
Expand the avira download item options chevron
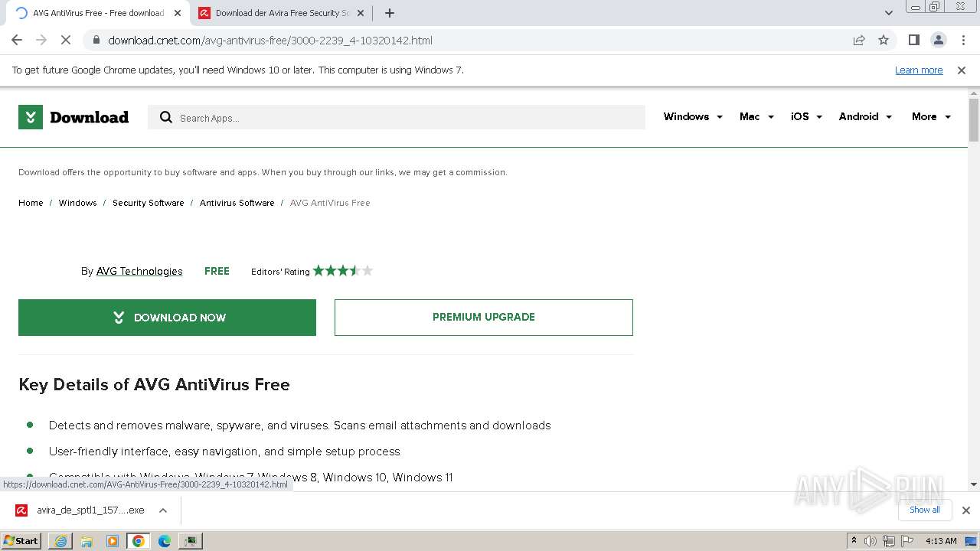click(x=162, y=510)
